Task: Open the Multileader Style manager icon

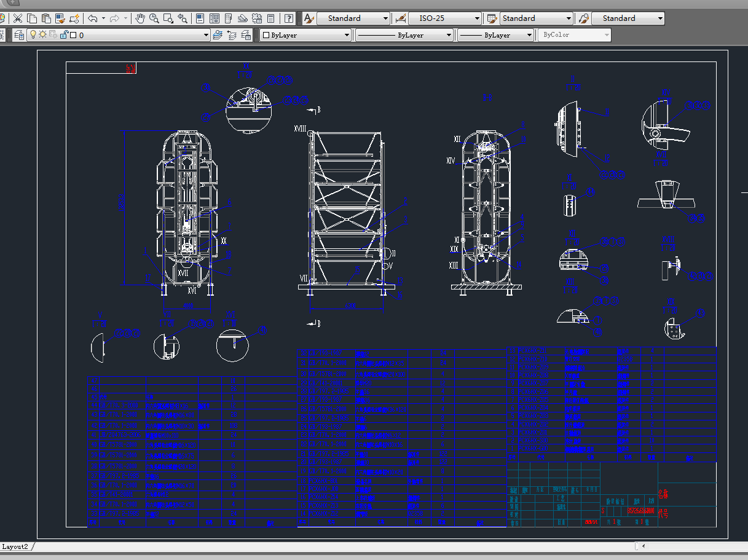Action: pos(583,18)
